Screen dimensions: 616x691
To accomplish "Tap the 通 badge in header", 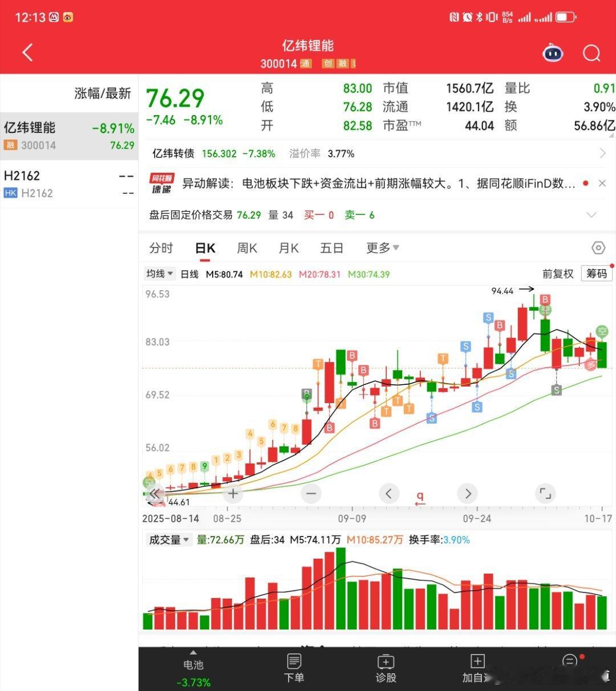I will tap(305, 64).
